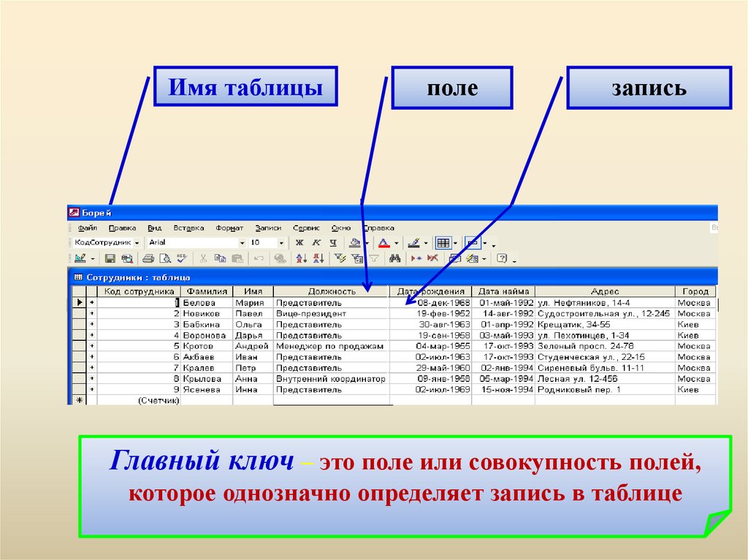Open the Вид menu

pos(155,228)
